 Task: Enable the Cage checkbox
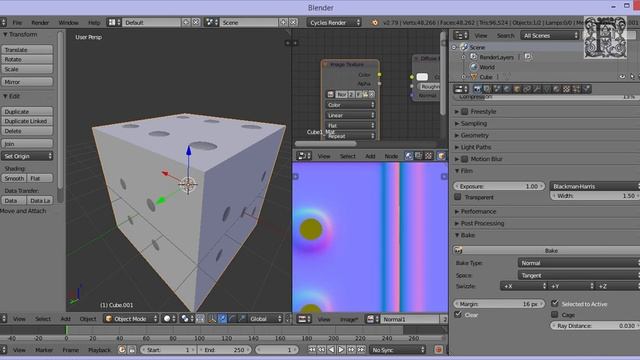(x=555, y=314)
